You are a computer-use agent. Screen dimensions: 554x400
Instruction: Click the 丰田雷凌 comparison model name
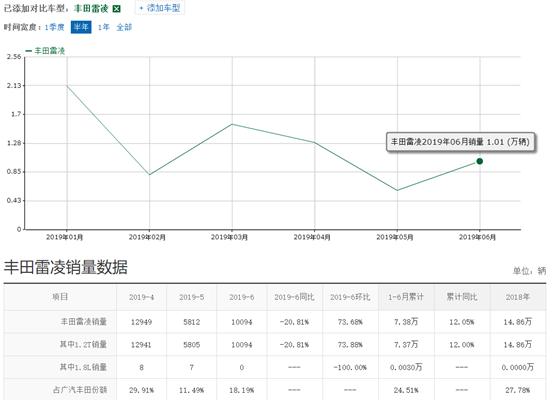click(91, 8)
